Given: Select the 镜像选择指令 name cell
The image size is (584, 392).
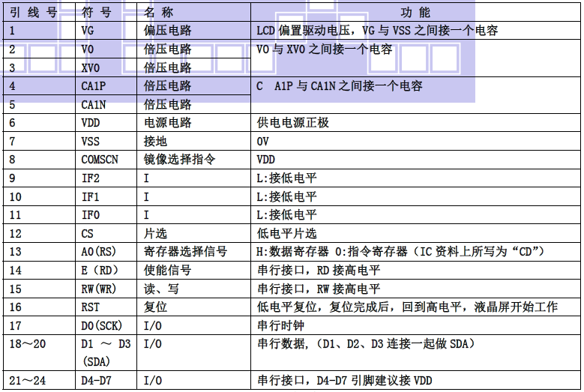Looking at the screenshot, I should coord(179,160).
